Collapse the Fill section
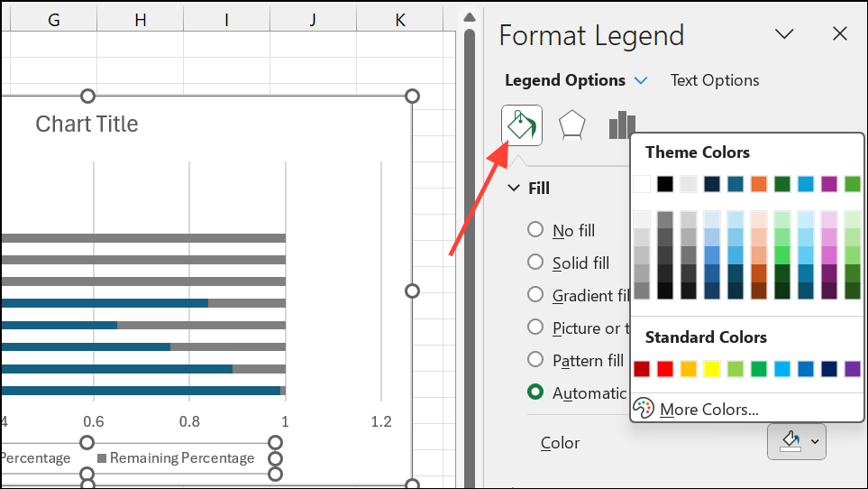Screen dimensions: 868x489 514,188
